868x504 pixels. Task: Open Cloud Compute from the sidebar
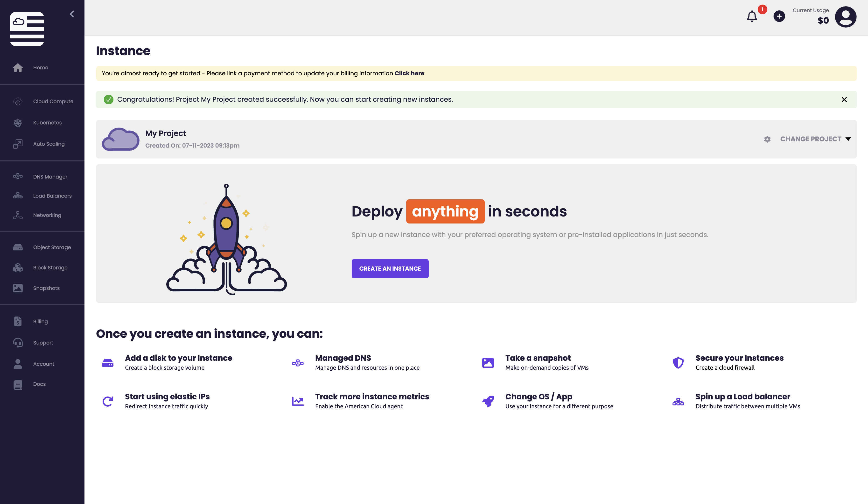coord(53,101)
